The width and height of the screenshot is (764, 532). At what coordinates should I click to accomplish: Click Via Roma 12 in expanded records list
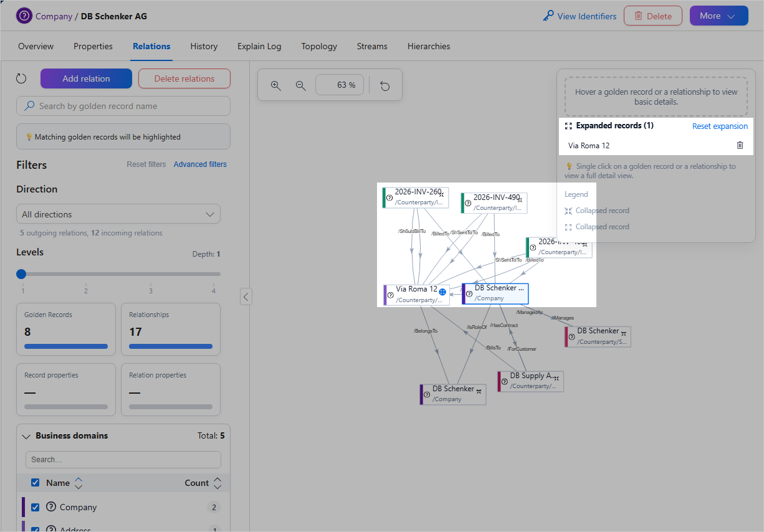(x=589, y=146)
